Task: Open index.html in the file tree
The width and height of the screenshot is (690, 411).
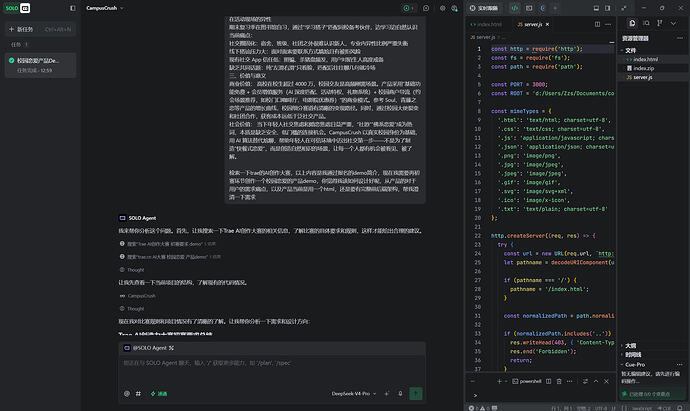Action: (x=654, y=59)
